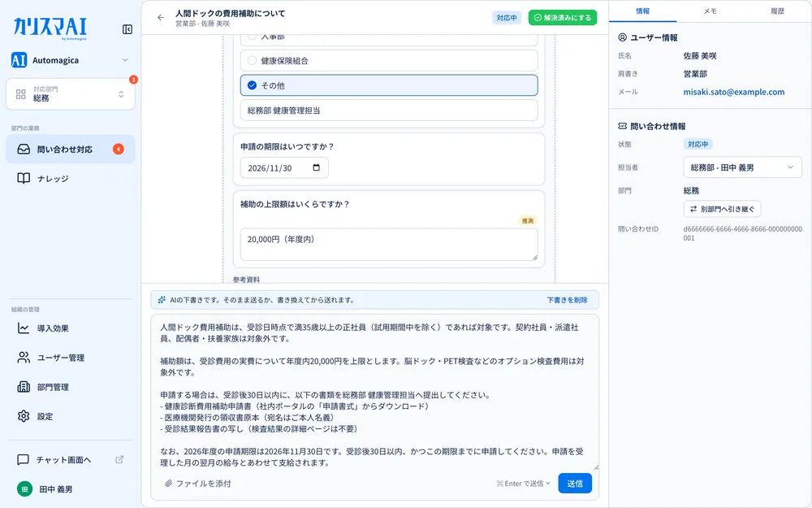Open the 担当者 総務部 - 田中 義男 dropdown
Image resolution: width=812 pixels, height=508 pixels.
pos(743,167)
